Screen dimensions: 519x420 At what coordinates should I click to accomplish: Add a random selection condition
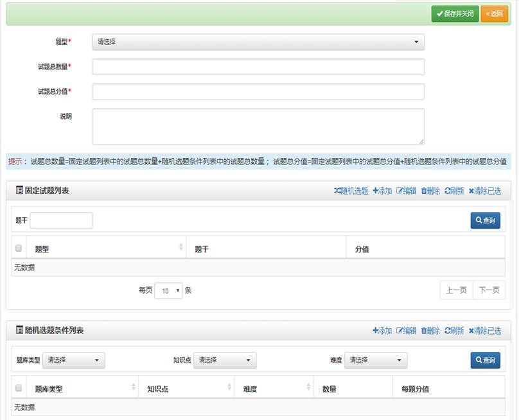click(x=382, y=331)
